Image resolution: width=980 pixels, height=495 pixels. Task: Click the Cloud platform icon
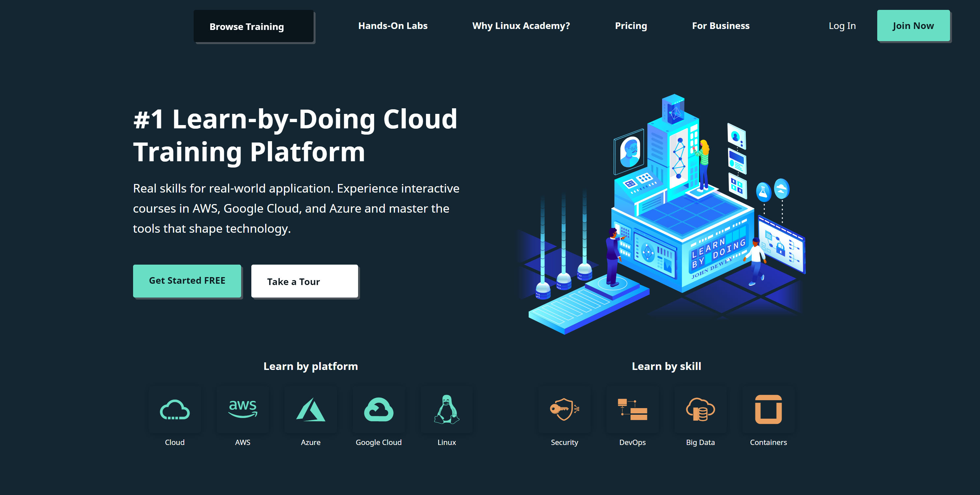175,409
